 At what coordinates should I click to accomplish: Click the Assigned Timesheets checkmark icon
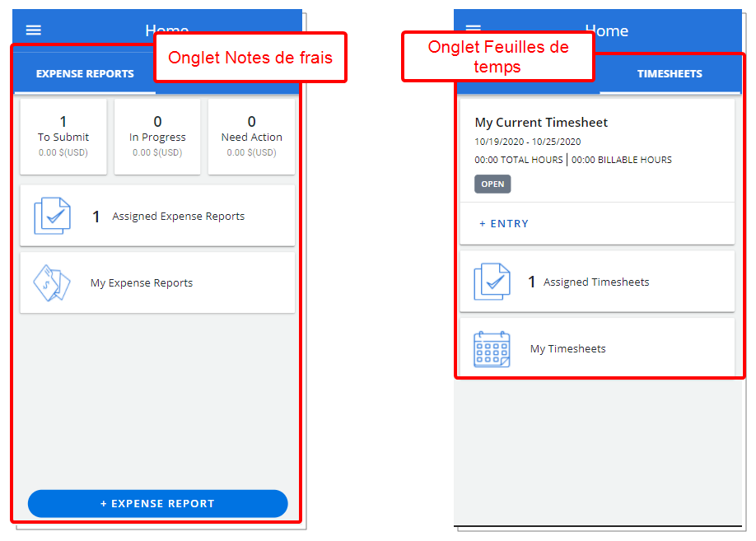(x=492, y=282)
